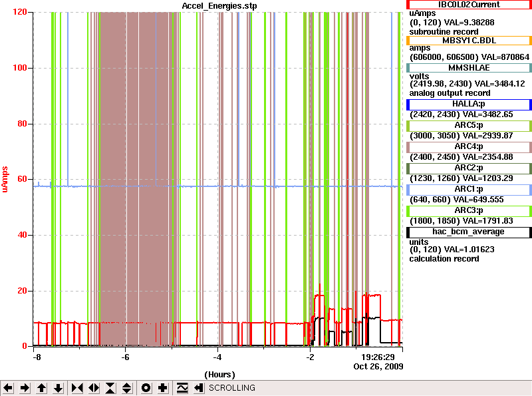Click the pan left arrow button

click(8, 388)
